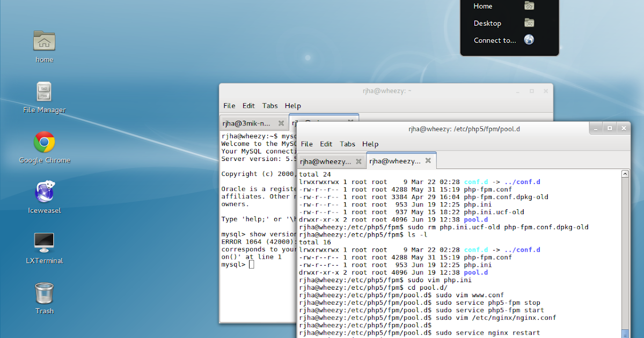Open the Tabs menu of the pool.d terminal
Viewport: 644px width, 338px height.
pos(347,144)
